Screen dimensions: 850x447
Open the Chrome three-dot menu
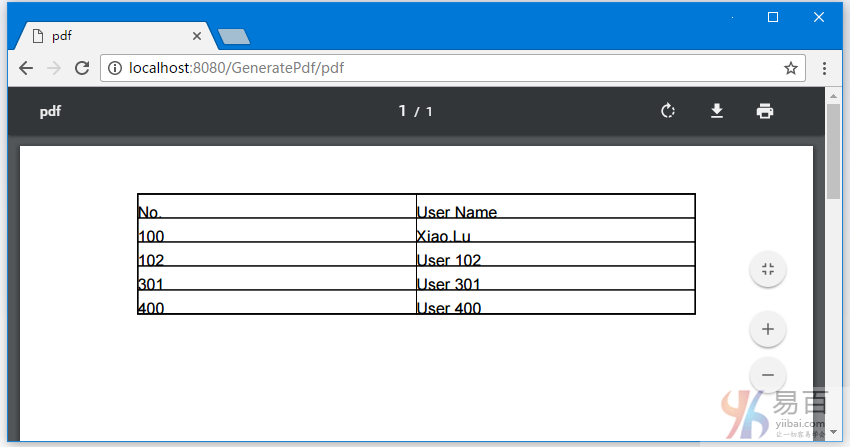[x=824, y=68]
